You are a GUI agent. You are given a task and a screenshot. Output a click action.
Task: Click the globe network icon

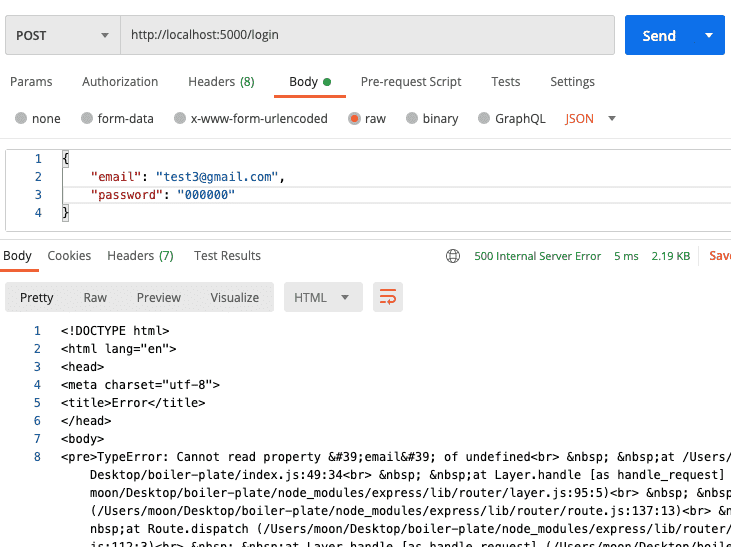pyautogui.click(x=453, y=256)
